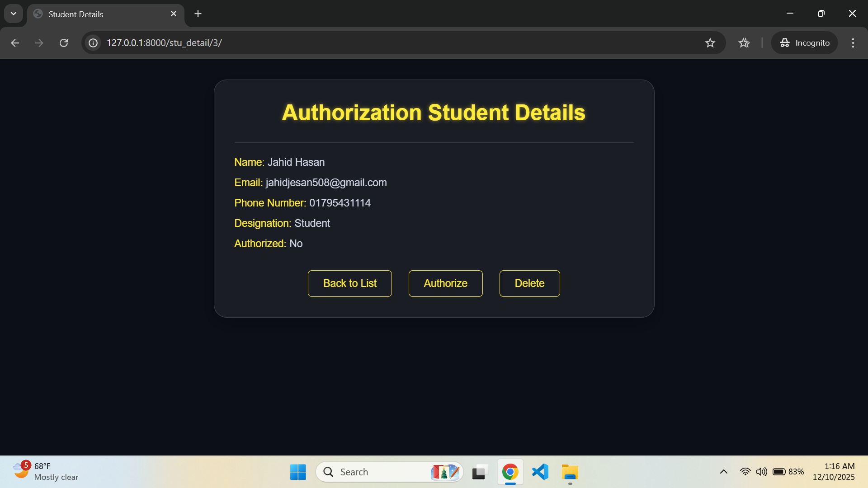Click the browser back arrow

coord(15,43)
